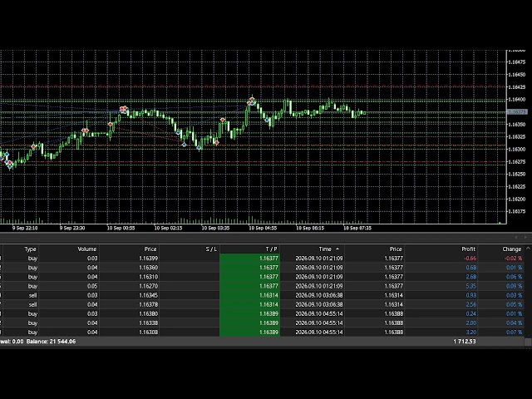Click the profit value 0.93
The height and width of the screenshot is (399, 532).
(x=471, y=295)
